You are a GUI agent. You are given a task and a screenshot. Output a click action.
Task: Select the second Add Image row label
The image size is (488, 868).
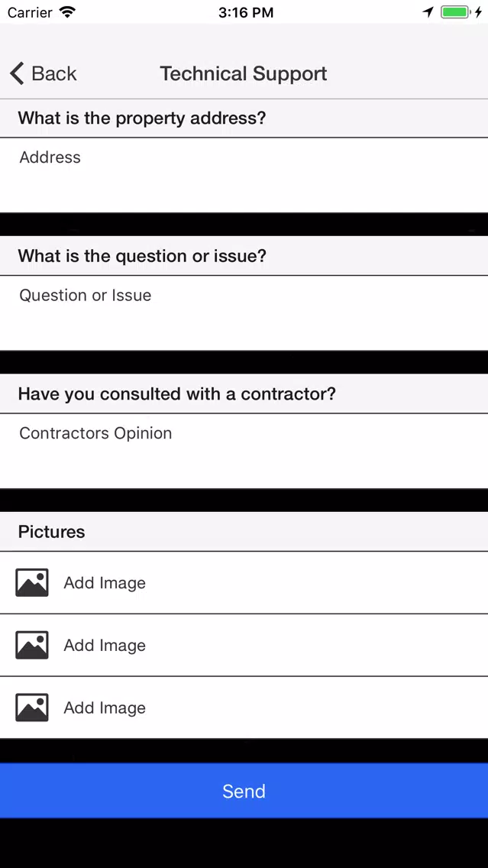point(105,646)
